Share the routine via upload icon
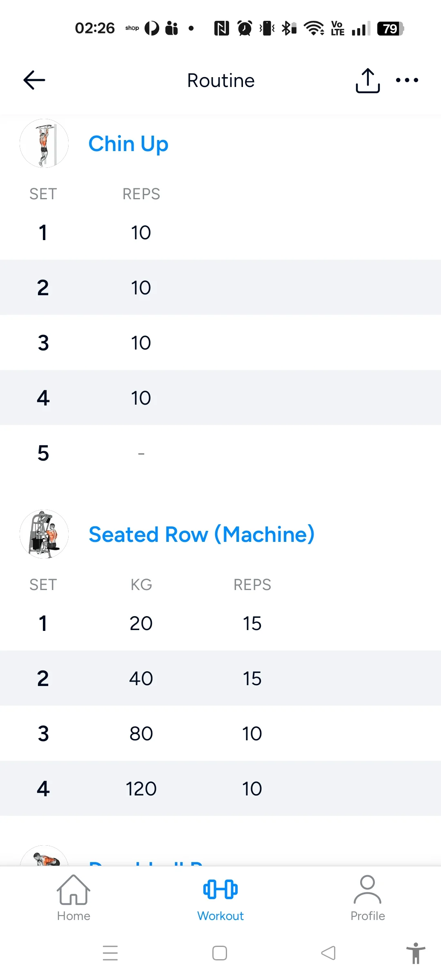This screenshot has width=441, height=980. pyautogui.click(x=367, y=80)
